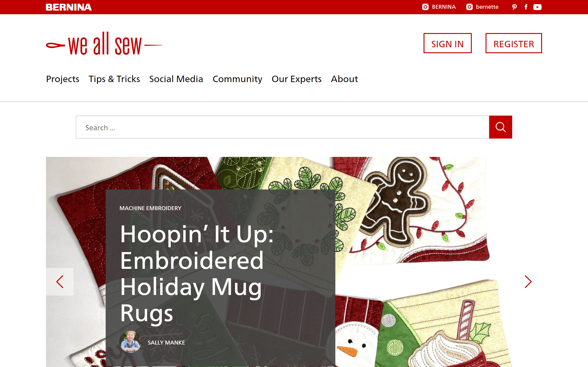
Task: Click the SIGN IN button
Action: 448,43
